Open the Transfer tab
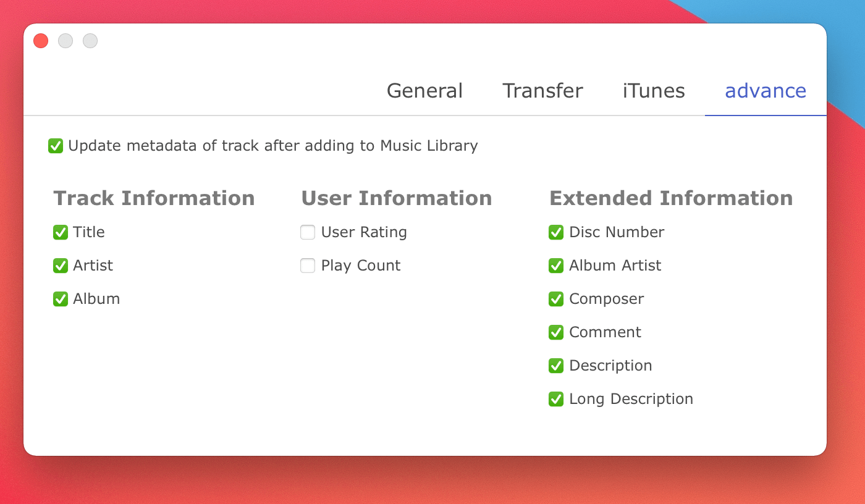865x504 pixels. click(542, 91)
